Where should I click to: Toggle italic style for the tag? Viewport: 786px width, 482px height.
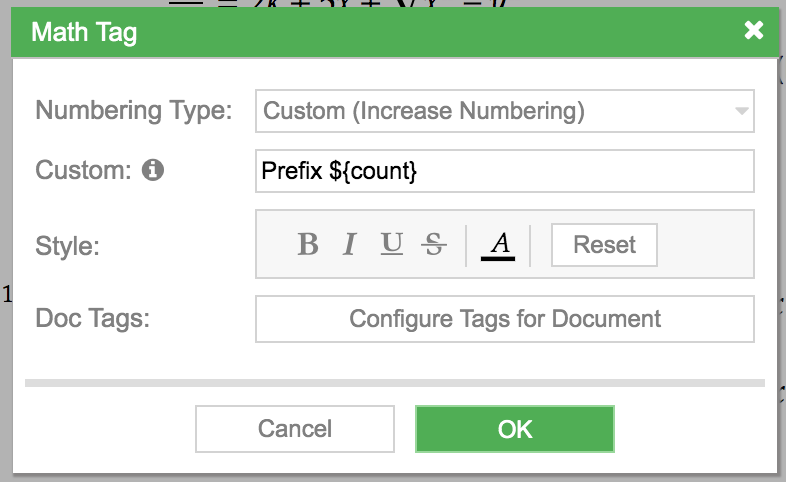click(x=349, y=245)
